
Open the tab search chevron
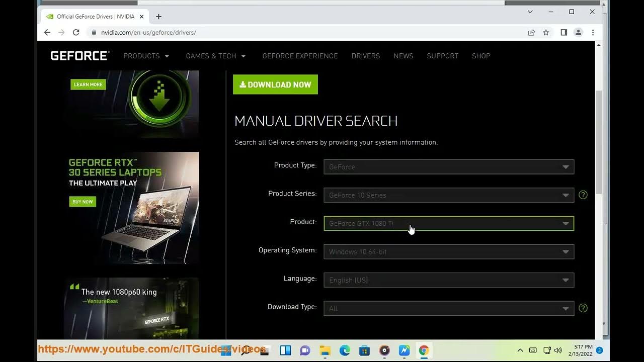click(x=530, y=12)
